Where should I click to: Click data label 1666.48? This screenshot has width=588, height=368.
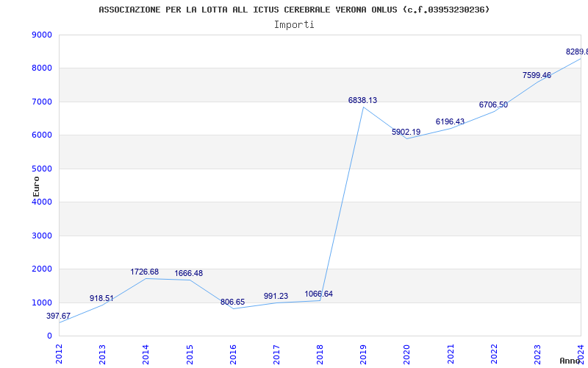[x=189, y=273]
